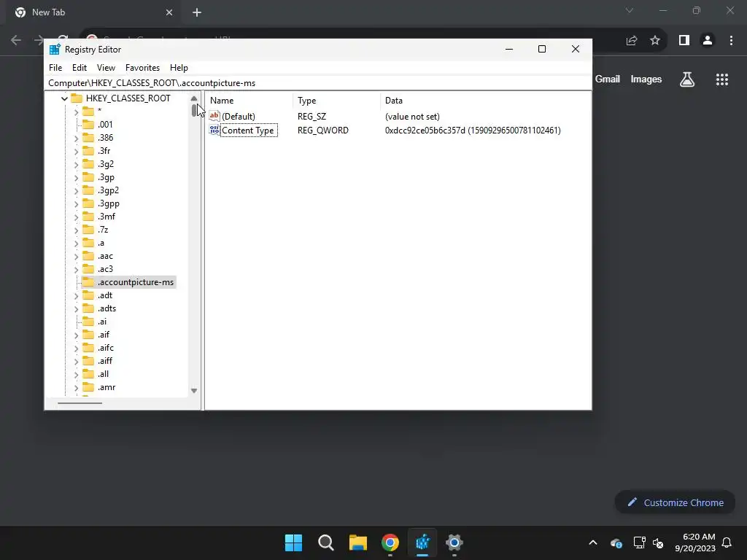Select the (Default) value name
The width and height of the screenshot is (747, 560).
pos(239,116)
